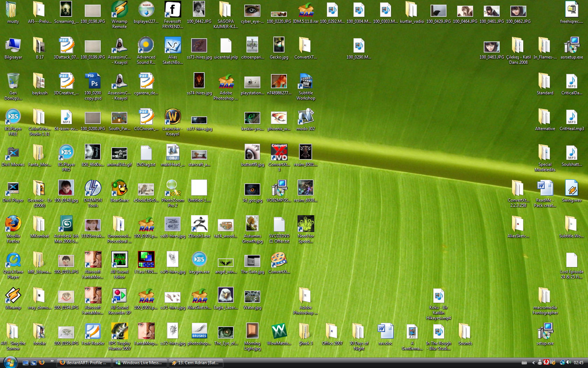Click the 02:45 taskbar clock
The height and width of the screenshot is (368, 588).
(579, 363)
